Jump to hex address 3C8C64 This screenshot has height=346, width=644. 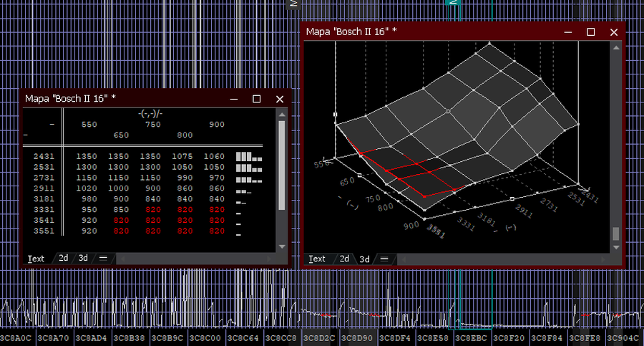pos(243,338)
